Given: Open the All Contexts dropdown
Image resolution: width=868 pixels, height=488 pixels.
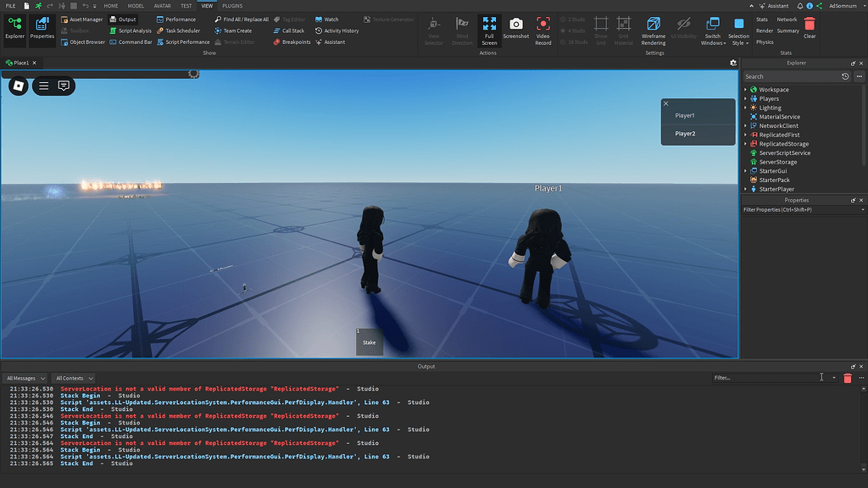Looking at the screenshot, I should pyautogui.click(x=74, y=379).
